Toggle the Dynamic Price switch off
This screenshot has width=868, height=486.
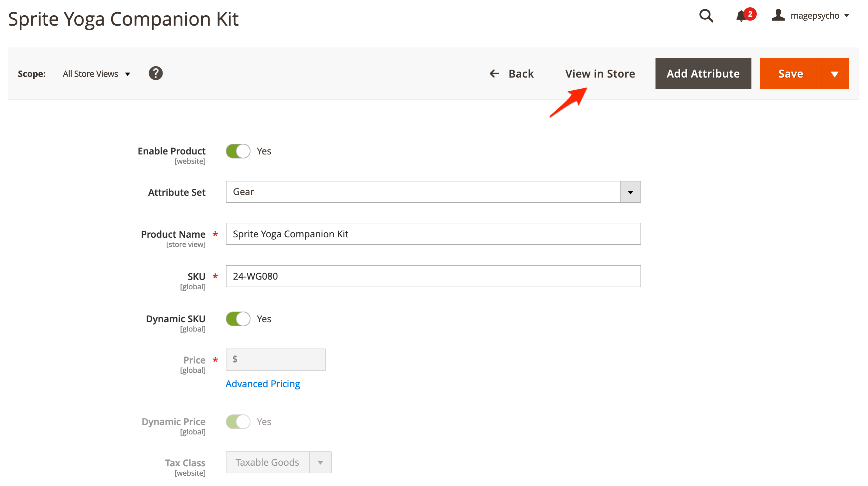point(238,421)
